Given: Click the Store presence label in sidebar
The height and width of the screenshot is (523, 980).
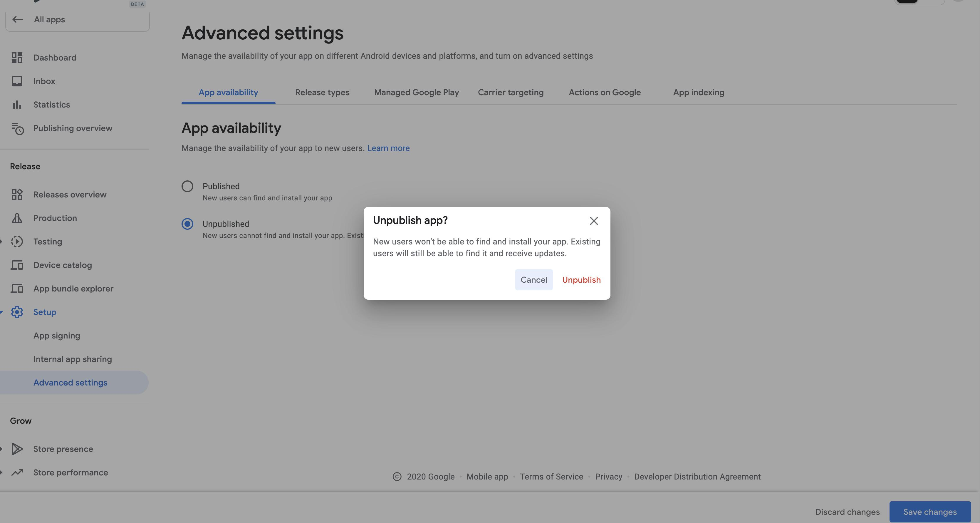Looking at the screenshot, I should point(63,449).
